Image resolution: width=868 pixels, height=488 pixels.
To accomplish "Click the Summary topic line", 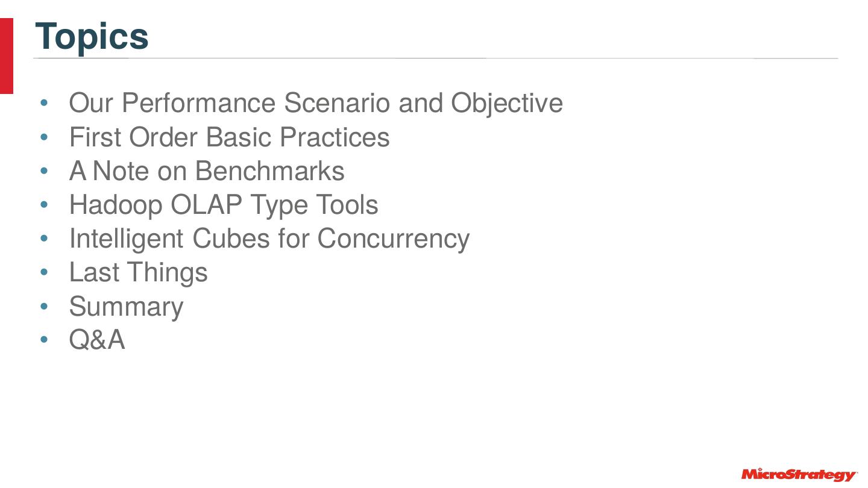I will tap(126, 306).
